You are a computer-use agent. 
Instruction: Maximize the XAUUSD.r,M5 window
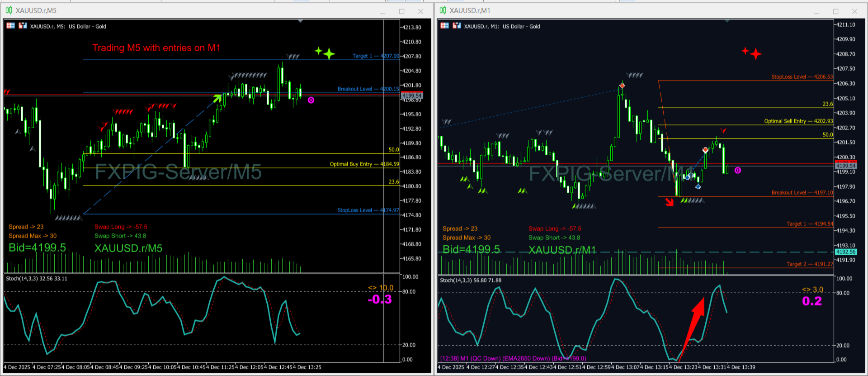click(x=401, y=11)
